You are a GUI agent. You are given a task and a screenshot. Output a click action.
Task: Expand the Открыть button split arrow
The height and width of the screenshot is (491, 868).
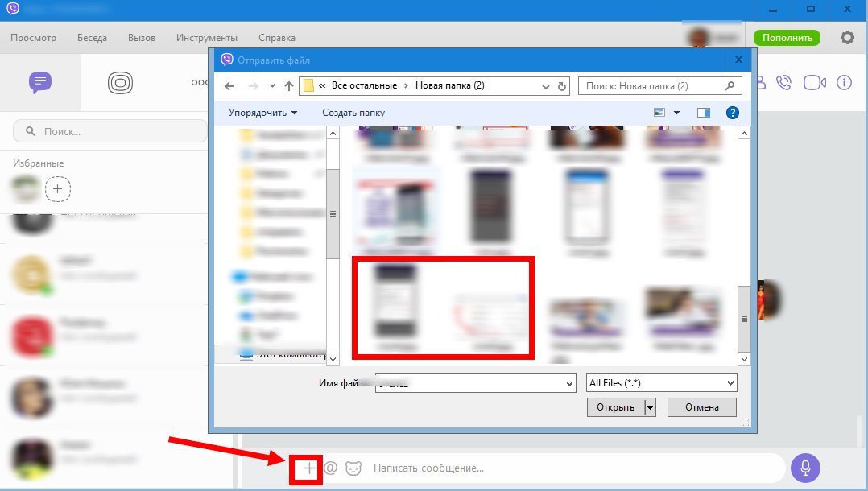click(x=650, y=407)
